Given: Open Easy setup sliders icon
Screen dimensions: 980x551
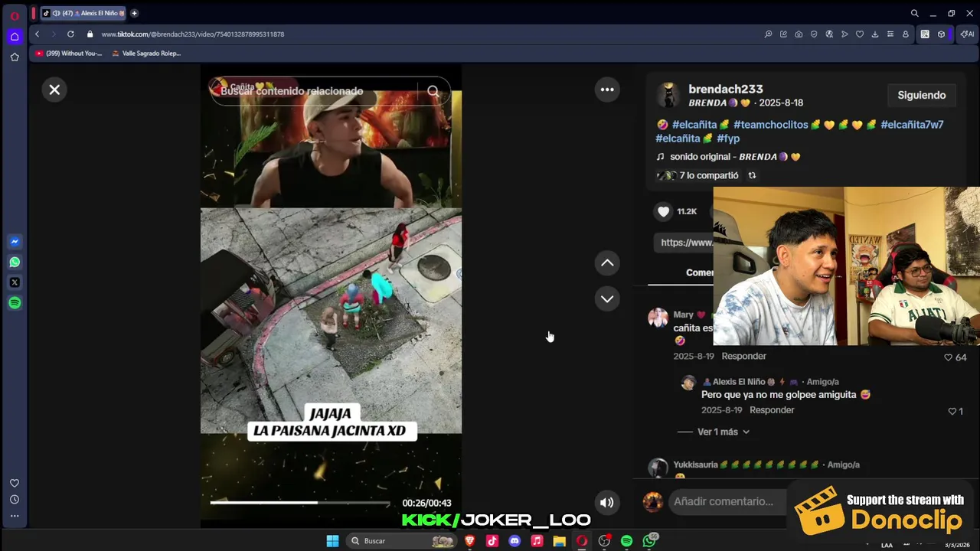Looking at the screenshot, I should pos(890,34).
